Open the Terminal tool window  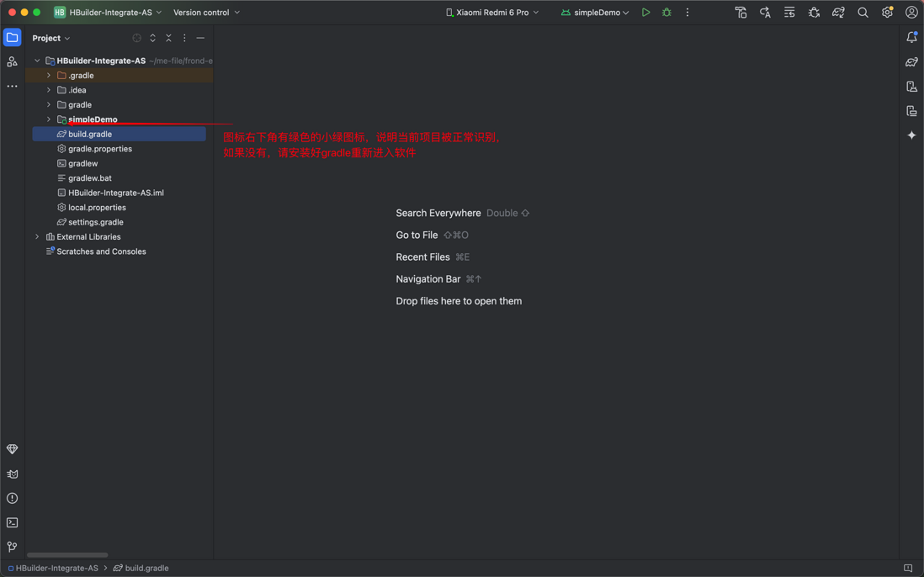[x=12, y=522]
